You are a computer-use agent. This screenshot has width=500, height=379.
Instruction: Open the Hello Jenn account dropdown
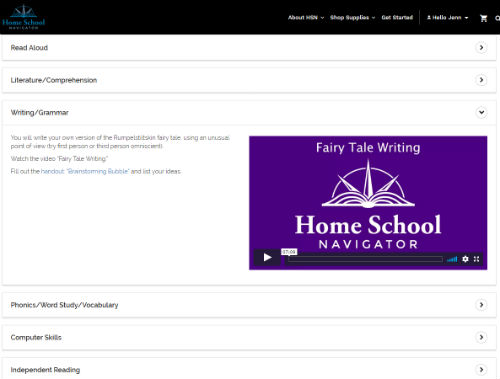(x=447, y=18)
